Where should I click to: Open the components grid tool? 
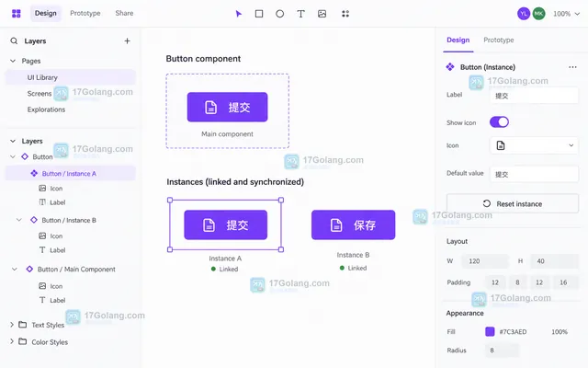[345, 14]
